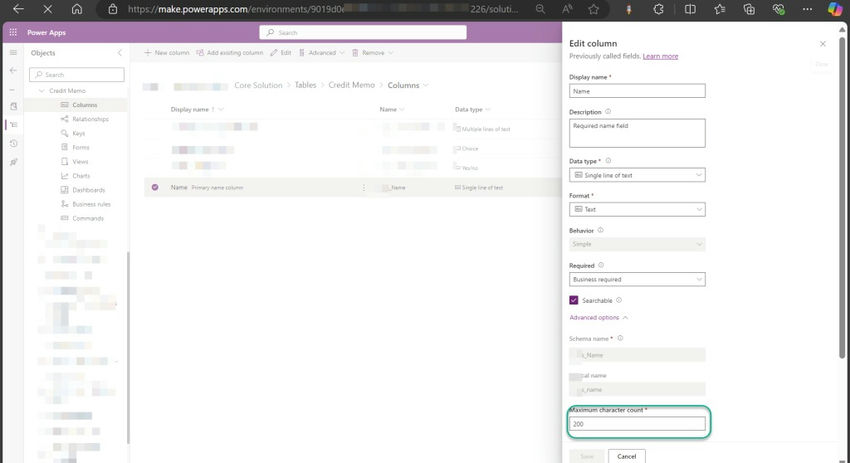
Task: Click the back arrow in the left rail
Action: (x=14, y=70)
